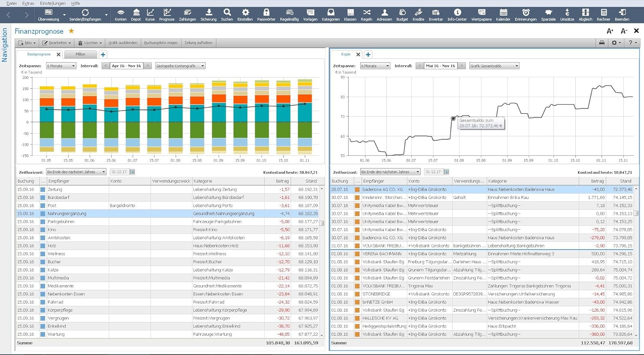The height and width of the screenshot is (355, 644).
Task: Switch to the Million tab
Action: tap(80, 54)
